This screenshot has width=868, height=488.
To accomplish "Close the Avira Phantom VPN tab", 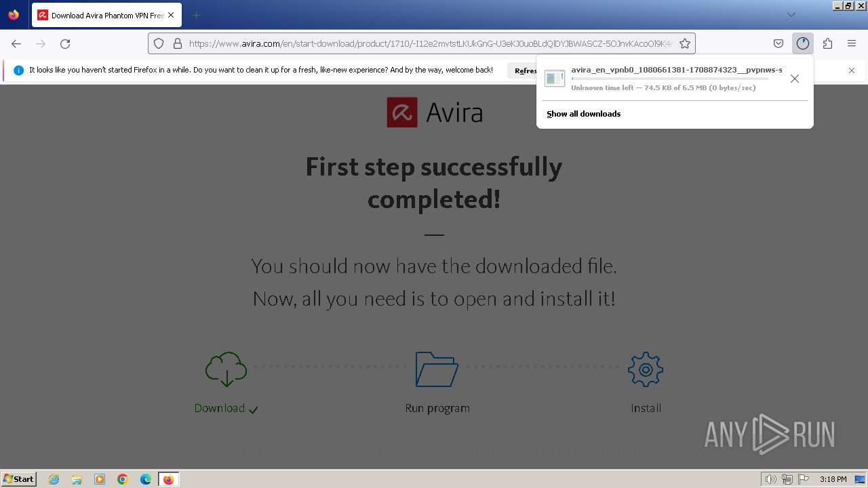I will pyautogui.click(x=171, y=15).
